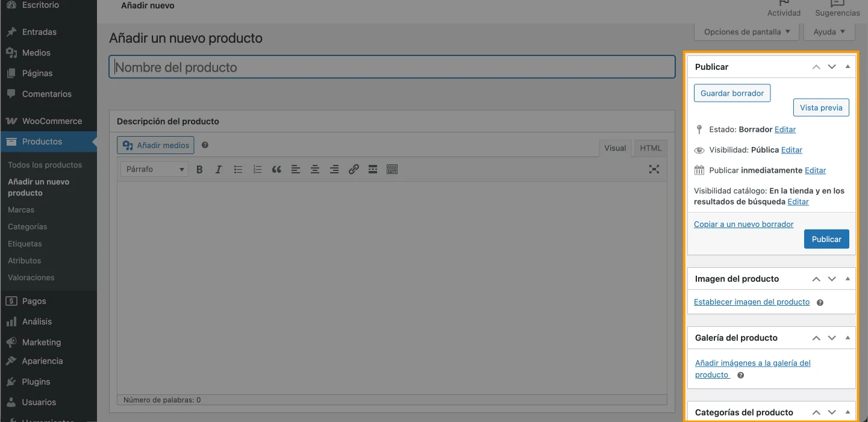The width and height of the screenshot is (868, 422).
Task: Open the Actividad panel
Action: tap(784, 9)
